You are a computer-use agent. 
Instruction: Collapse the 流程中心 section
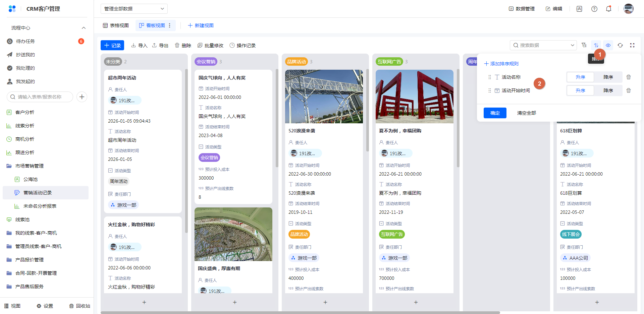click(84, 28)
